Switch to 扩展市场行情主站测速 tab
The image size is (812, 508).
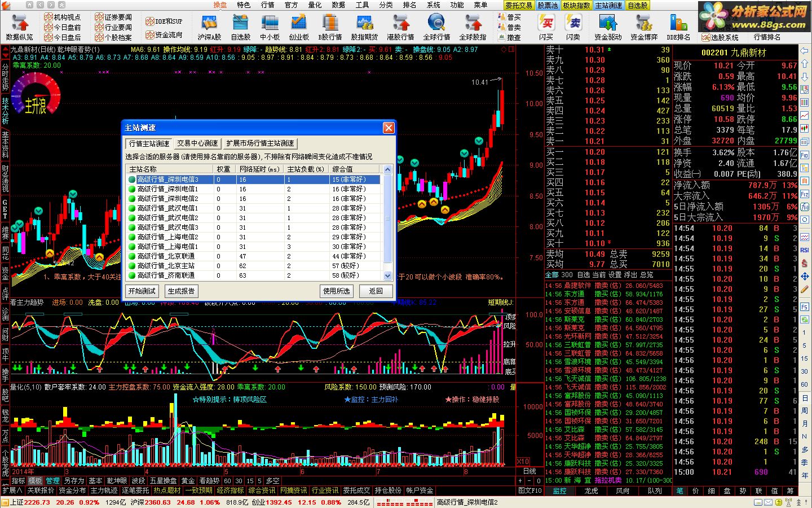(260, 143)
